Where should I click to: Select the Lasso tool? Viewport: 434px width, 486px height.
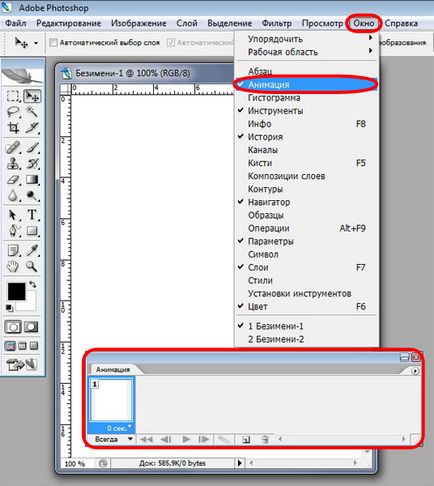pos(13,112)
